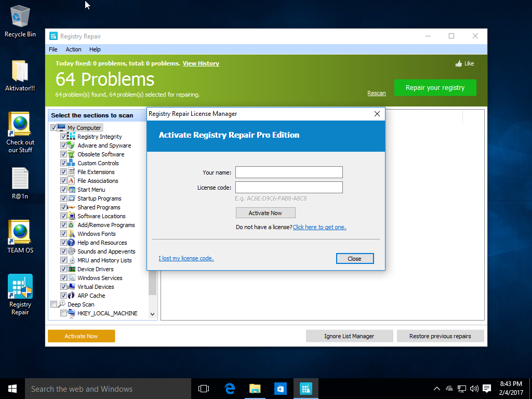Image resolution: width=532 pixels, height=399 pixels.
Task: Click the Custom Controls icon
Action: (71, 163)
